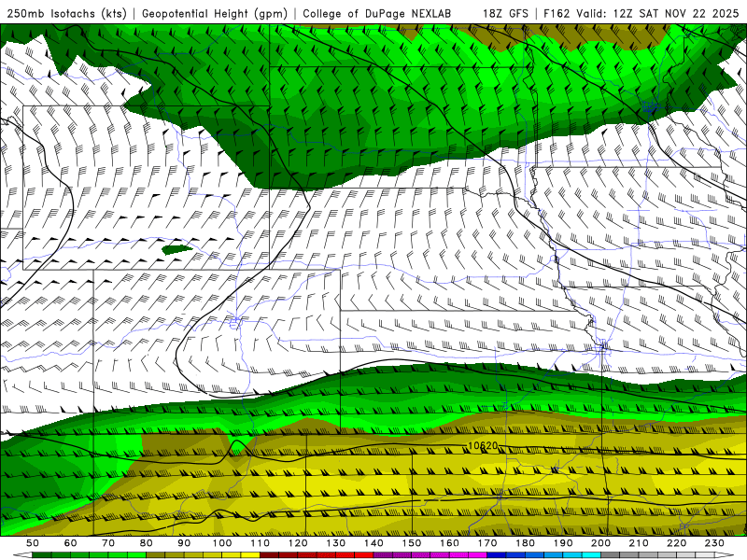Click the 10620 height contour label

(483, 446)
